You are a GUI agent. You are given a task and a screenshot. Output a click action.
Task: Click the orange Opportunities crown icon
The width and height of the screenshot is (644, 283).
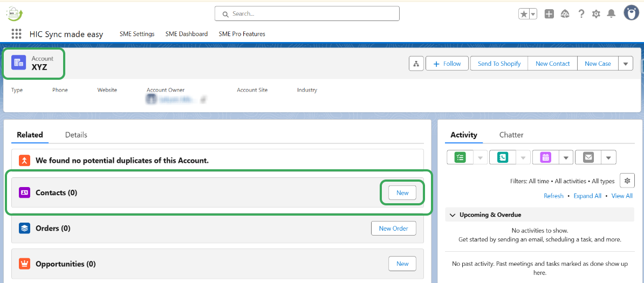pyautogui.click(x=25, y=264)
